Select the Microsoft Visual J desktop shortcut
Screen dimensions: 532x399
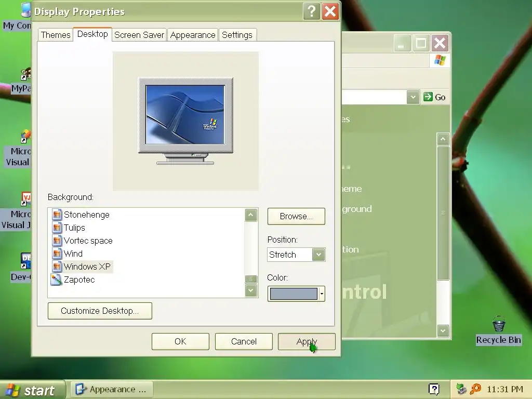16,211
